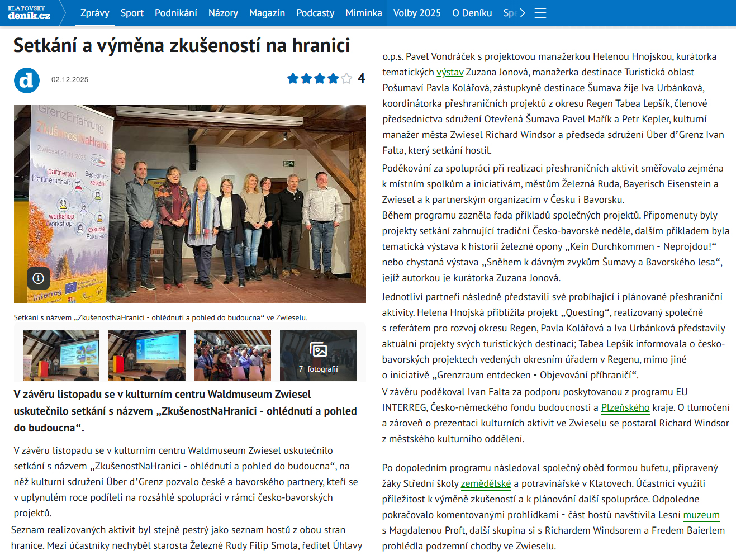736x560 pixels.
Task: Open the main group article photo
Action: coord(190,204)
